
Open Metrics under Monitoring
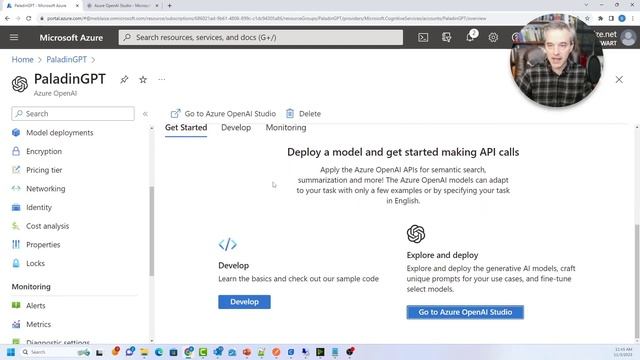coord(38,324)
